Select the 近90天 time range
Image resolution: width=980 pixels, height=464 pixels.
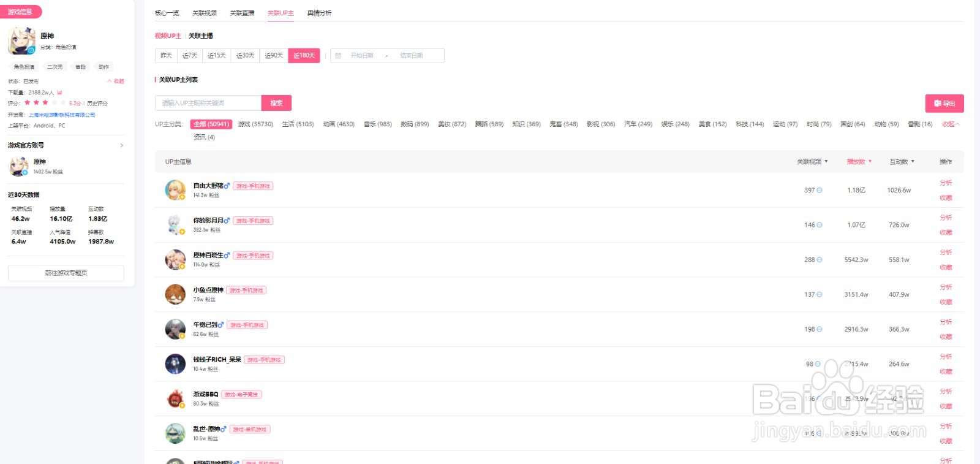[x=274, y=56]
